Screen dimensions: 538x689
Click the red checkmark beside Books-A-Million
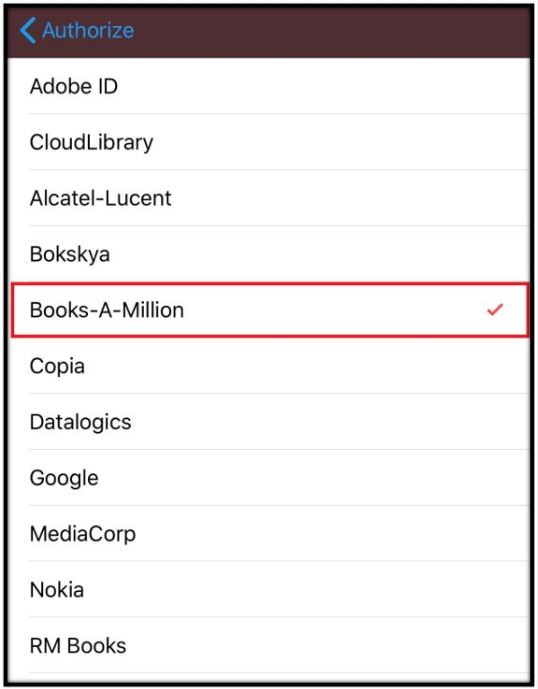point(495,310)
